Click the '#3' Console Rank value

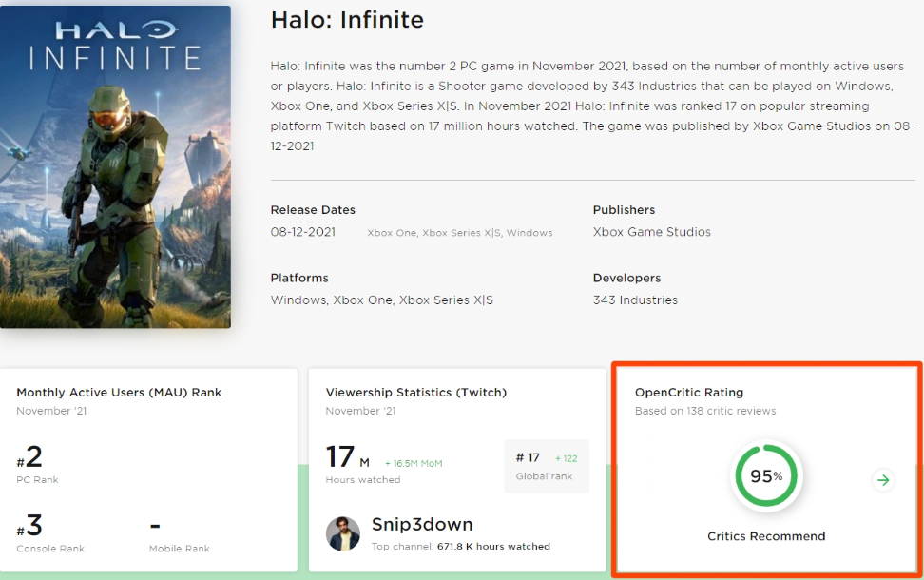[x=29, y=525]
